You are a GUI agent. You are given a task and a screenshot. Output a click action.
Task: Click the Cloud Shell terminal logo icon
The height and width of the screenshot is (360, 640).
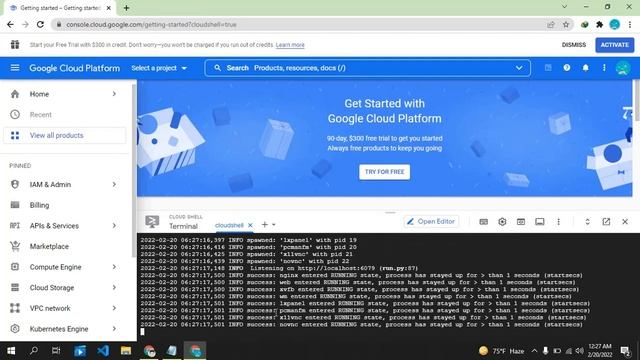coord(152,222)
